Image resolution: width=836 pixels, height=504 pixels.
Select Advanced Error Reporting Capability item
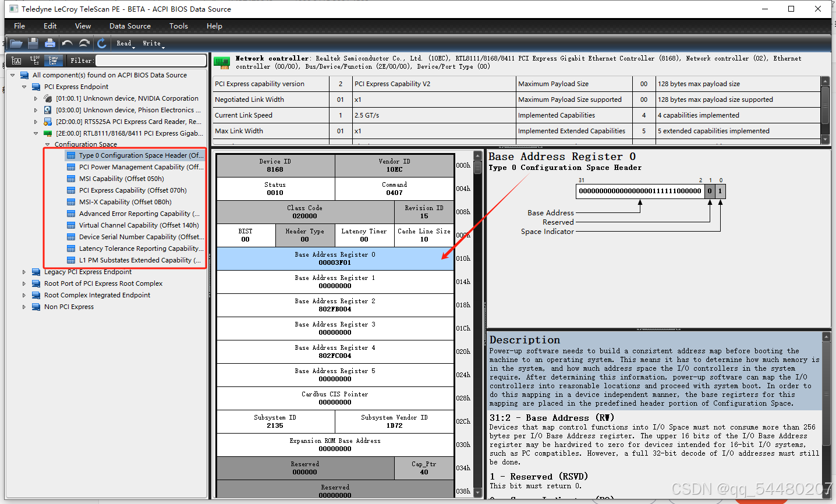[x=139, y=214]
